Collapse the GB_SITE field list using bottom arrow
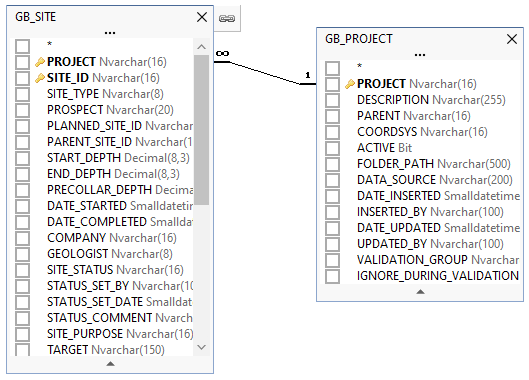The image size is (529, 380). [x=110, y=364]
